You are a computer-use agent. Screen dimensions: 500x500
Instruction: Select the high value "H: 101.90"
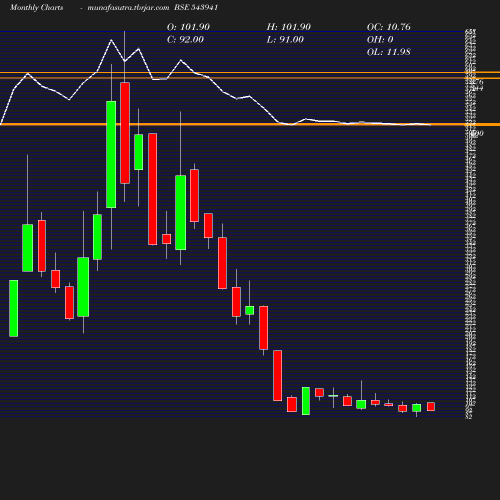(x=289, y=27)
